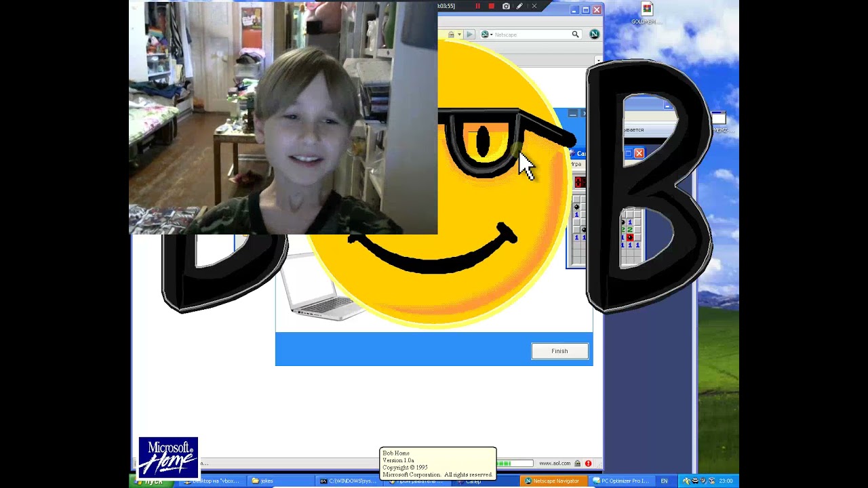Close the recorder toolbar
The image size is (868, 488).
(x=534, y=7)
